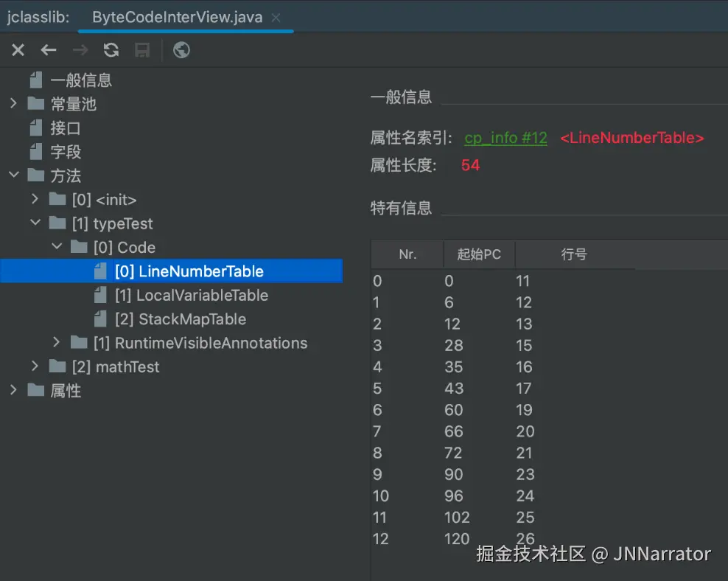Click the file icon beside 接口
This screenshot has height=581, width=728.
point(36,128)
